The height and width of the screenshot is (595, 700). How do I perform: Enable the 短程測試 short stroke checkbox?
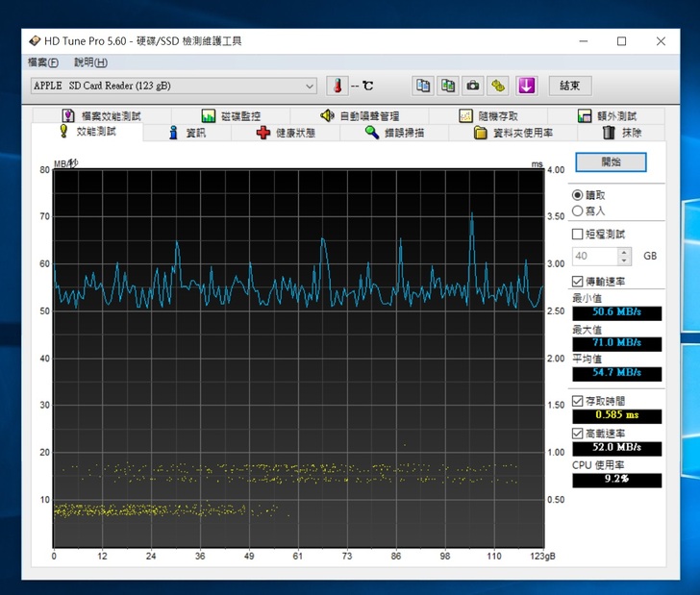pyautogui.click(x=578, y=234)
